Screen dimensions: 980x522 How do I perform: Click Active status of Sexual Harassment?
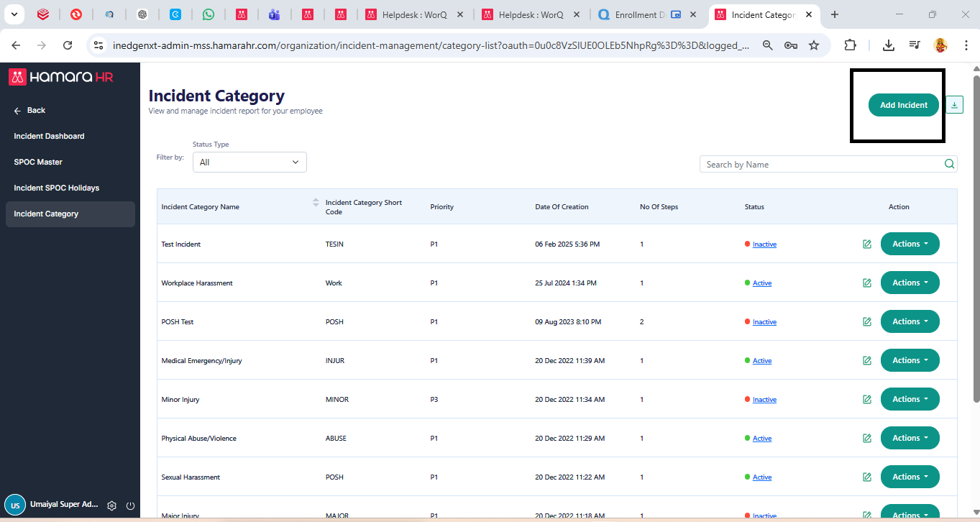[762, 477]
